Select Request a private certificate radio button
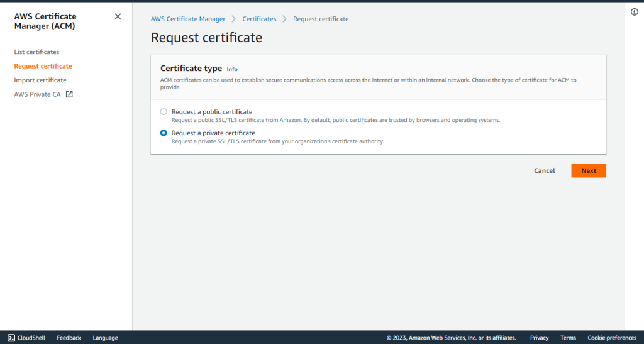The image size is (644, 344). (x=164, y=133)
